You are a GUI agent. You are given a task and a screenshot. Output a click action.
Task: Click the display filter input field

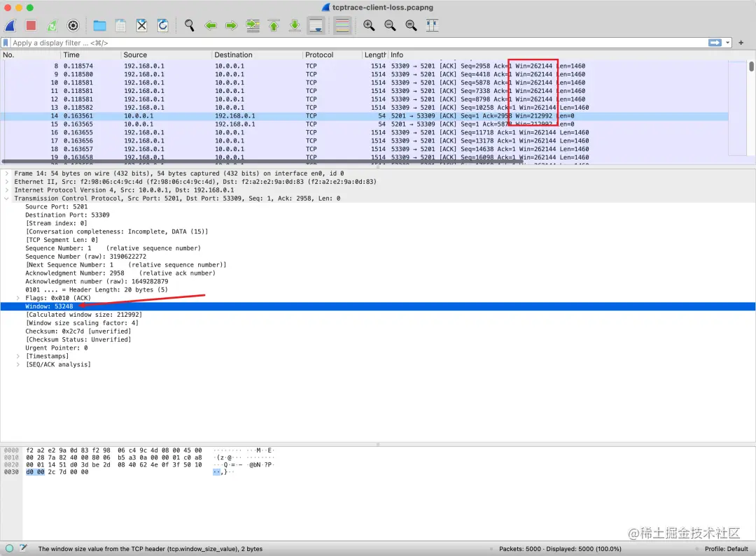click(359, 43)
